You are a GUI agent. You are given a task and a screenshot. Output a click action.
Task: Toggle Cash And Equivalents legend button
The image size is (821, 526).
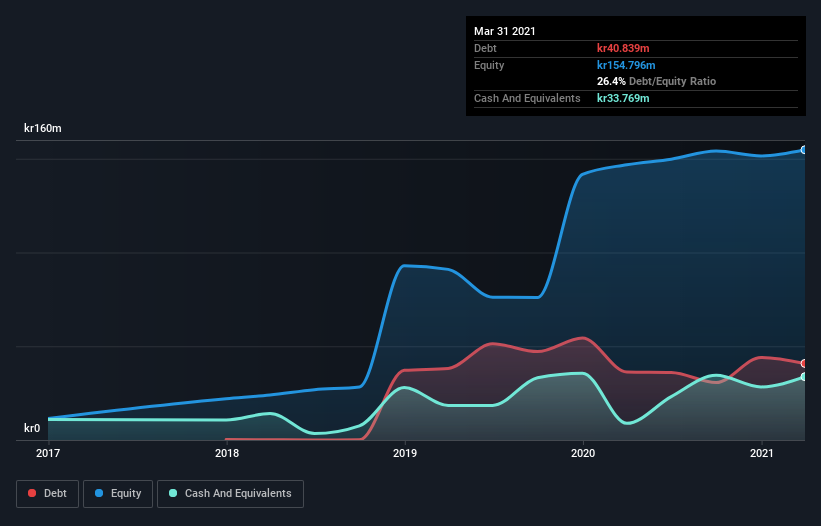point(230,494)
